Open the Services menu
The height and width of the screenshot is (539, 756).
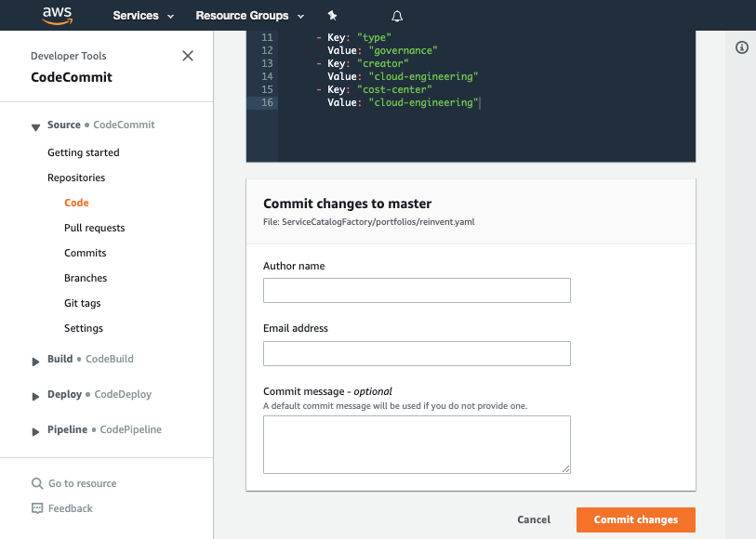point(142,16)
